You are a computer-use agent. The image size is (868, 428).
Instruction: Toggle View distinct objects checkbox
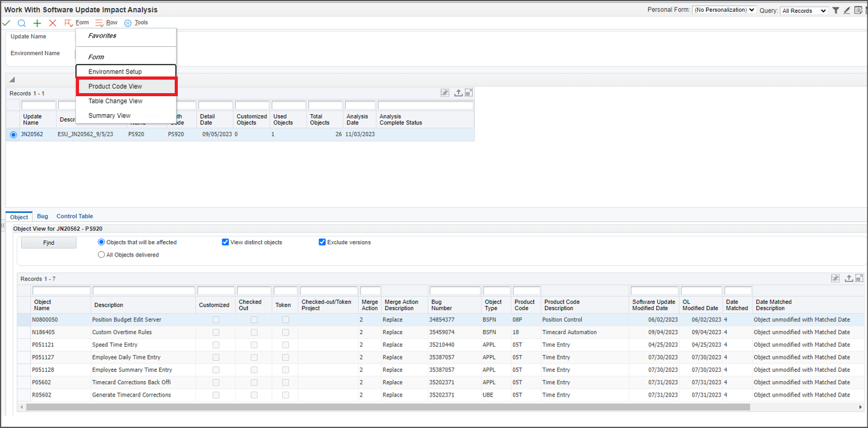click(x=225, y=242)
